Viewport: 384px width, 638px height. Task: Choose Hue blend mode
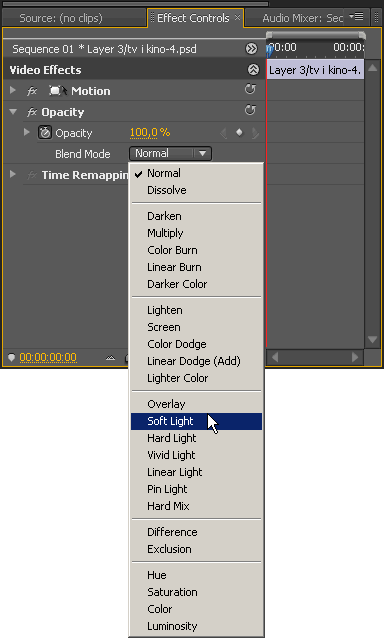196,575
